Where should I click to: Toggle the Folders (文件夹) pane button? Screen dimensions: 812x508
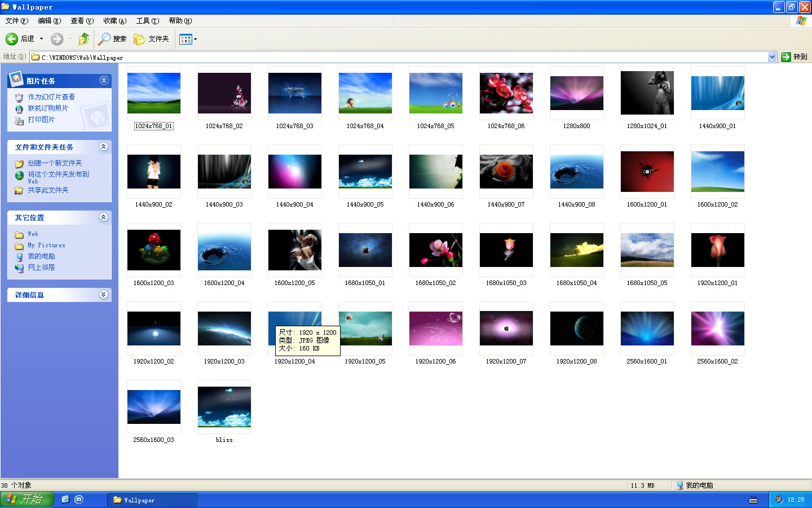tap(151, 39)
